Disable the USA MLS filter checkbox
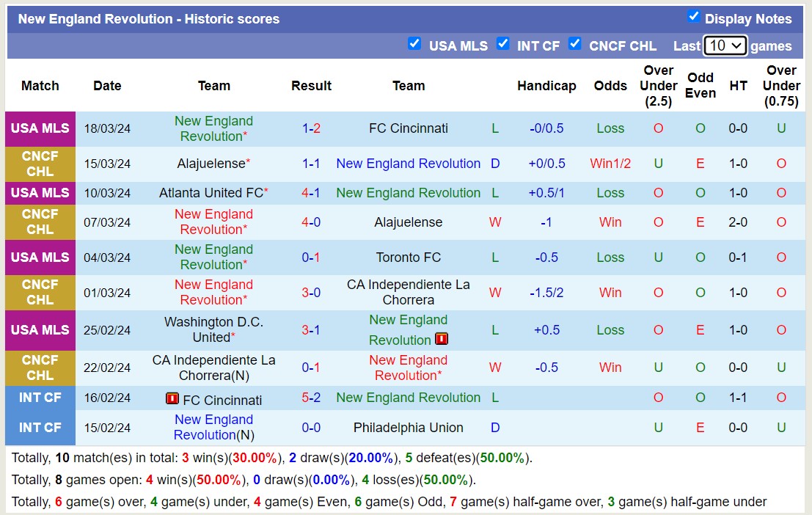Screen dimensions: 812x515 tap(415, 44)
